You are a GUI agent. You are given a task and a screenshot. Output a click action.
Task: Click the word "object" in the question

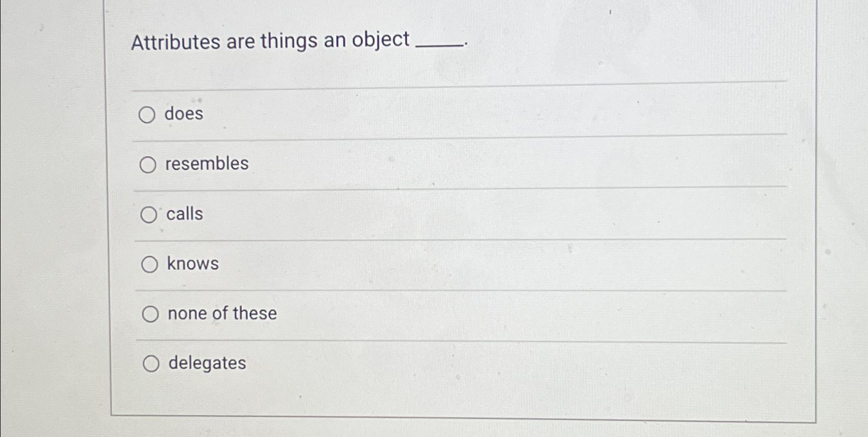(x=381, y=41)
